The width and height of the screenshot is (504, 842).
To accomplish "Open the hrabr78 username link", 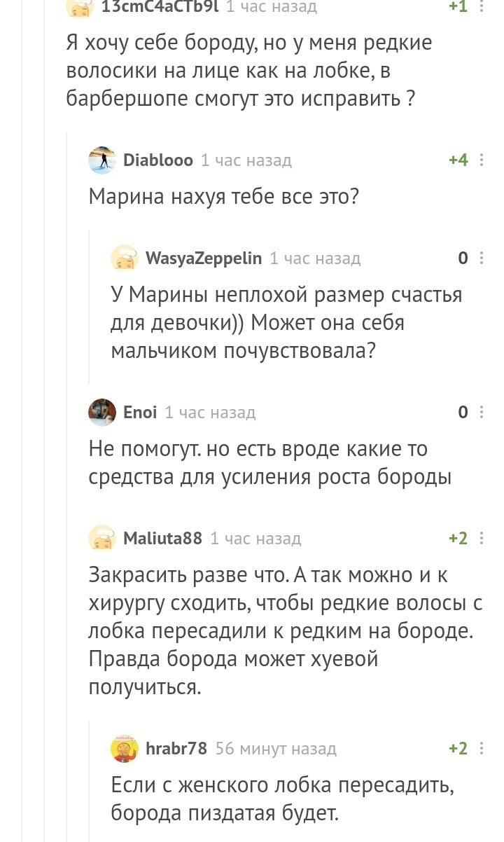I will (176, 749).
